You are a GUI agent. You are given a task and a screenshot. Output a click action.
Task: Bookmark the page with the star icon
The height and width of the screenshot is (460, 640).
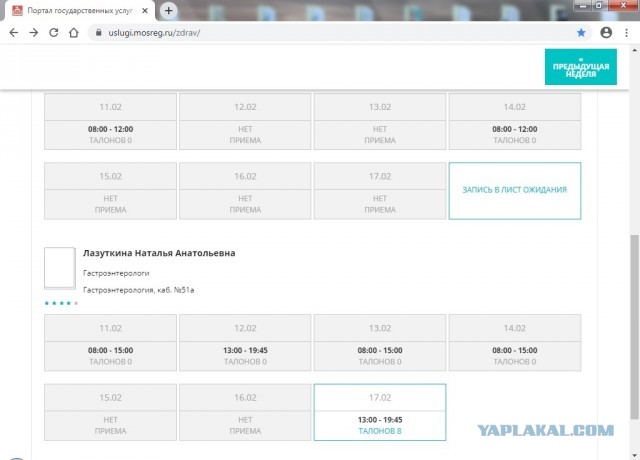pos(581,33)
